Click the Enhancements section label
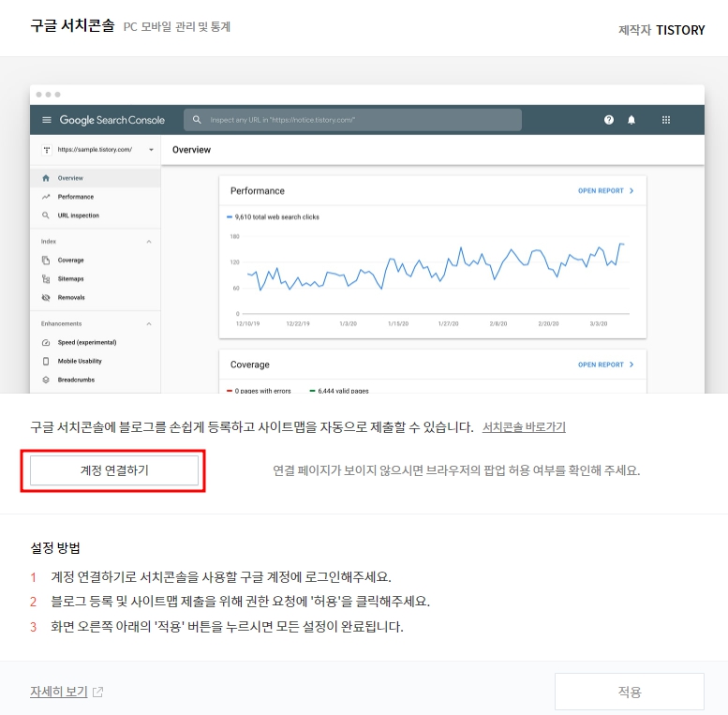 (x=61, y=323)
